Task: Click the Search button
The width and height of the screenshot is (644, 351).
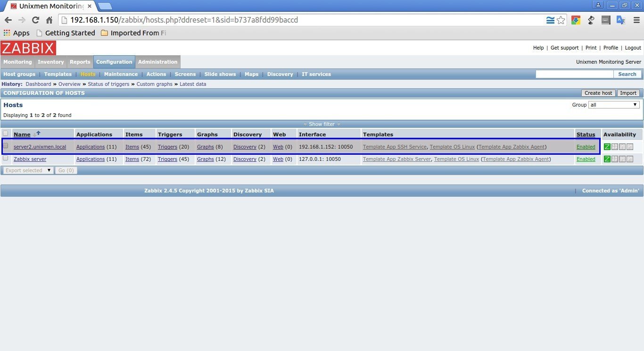Action: pyautogui.click(x=627, y=74)
